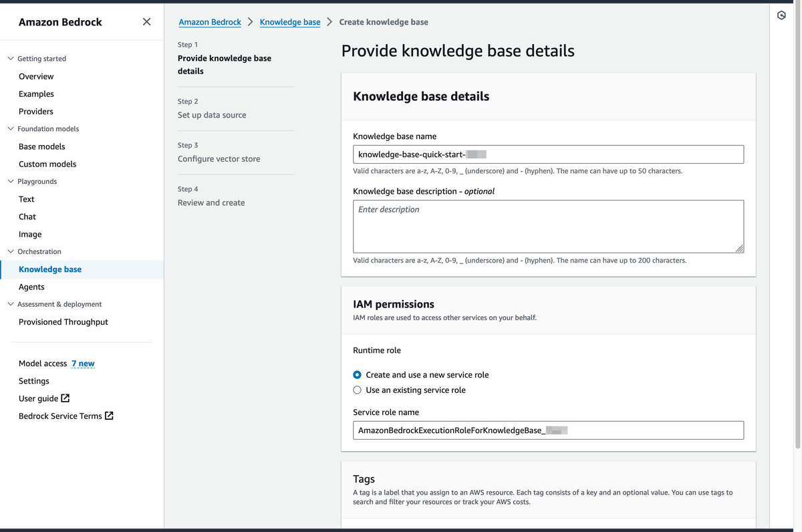Screen dimensions: 802x532
Task: Select Create and use a new service role
Action: tap(358, 375)
